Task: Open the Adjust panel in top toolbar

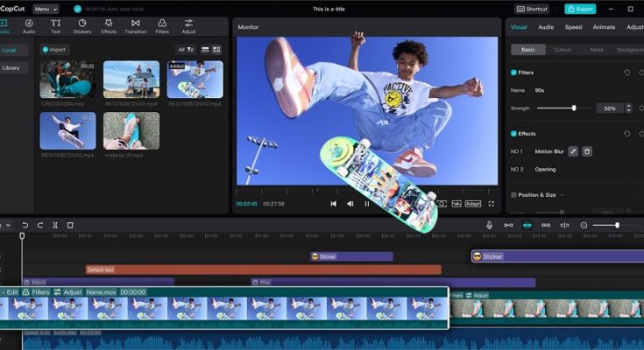Action: (188, 26)
